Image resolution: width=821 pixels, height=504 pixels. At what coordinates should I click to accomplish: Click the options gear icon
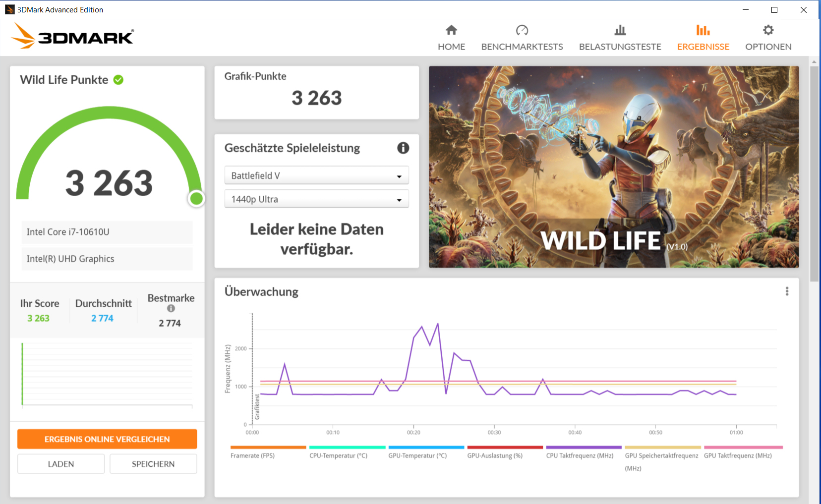click(768, 30)
